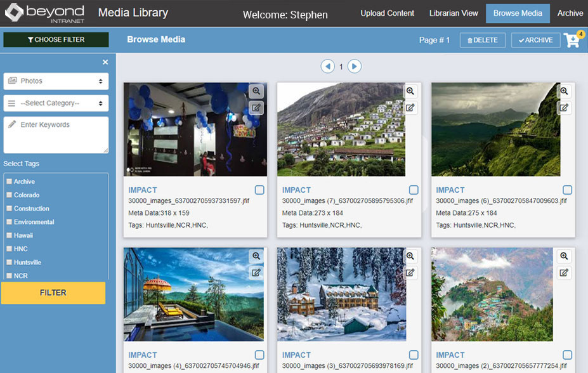Click magnify icon on green mountain photo
588x373 pixels.
pyautogui.click(x=564, y=91)
